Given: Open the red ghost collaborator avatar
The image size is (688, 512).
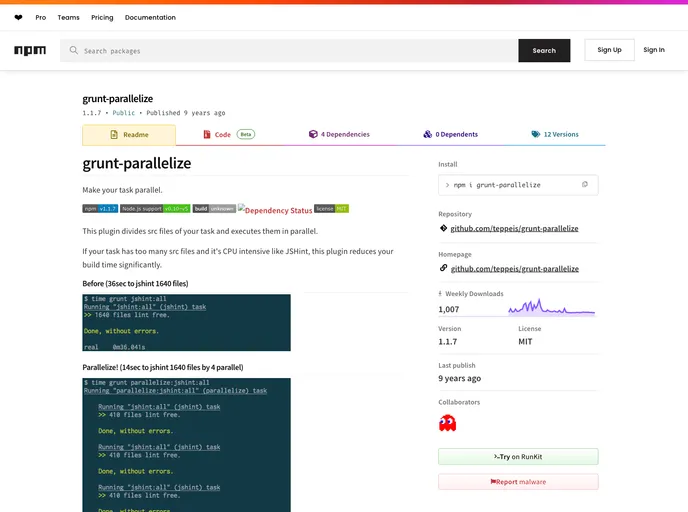Looking at the screenshot, I should coord(448,423).
